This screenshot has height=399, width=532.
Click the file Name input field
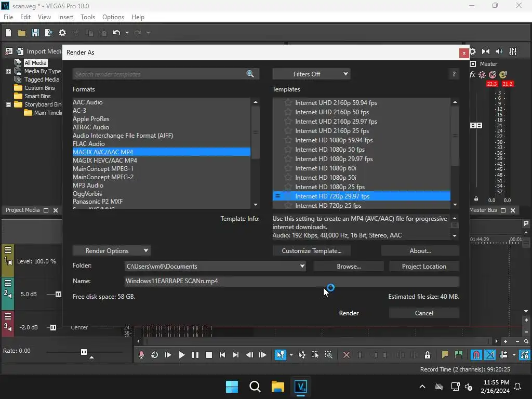tap(292, 281)
